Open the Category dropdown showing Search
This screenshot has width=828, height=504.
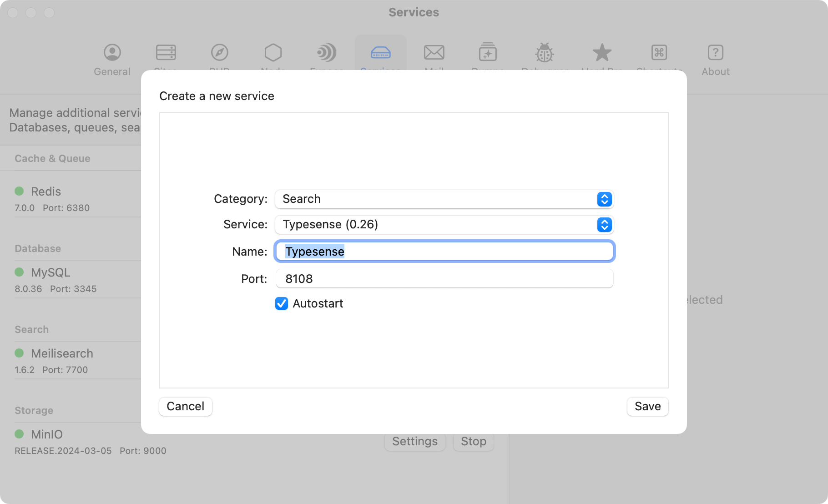[604, 199]
